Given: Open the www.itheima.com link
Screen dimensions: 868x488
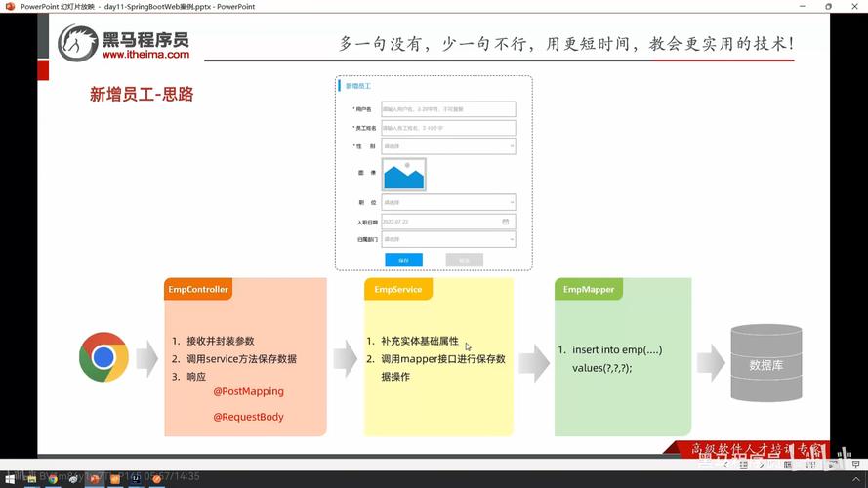Looking at the screenshot, I should [145, 55].
